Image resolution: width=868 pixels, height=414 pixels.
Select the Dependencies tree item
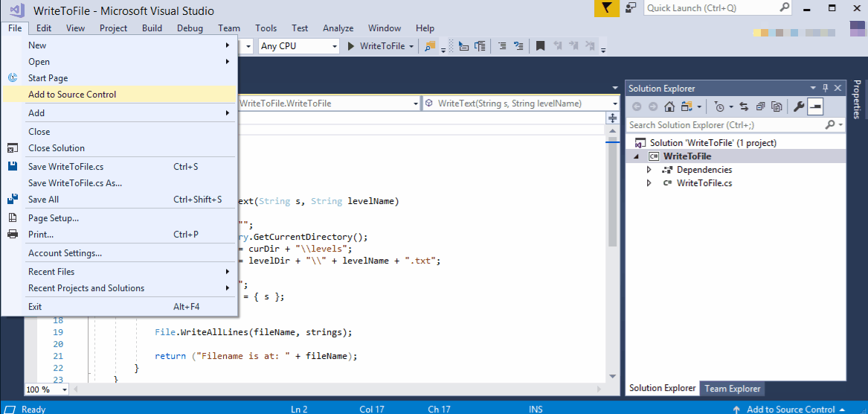pos(704,170)
